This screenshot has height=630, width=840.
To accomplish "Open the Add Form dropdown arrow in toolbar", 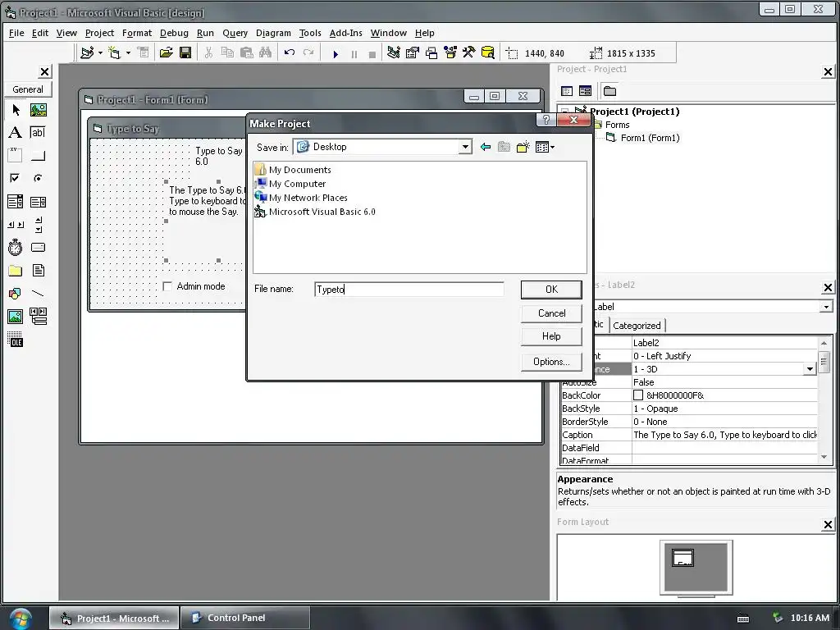I will tap(128, 53).
